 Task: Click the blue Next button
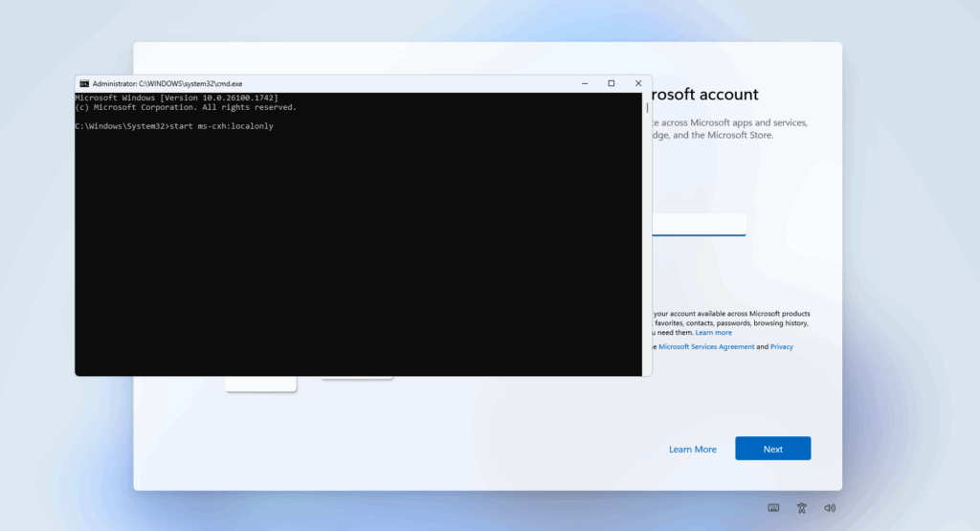(x=772, y=449)
